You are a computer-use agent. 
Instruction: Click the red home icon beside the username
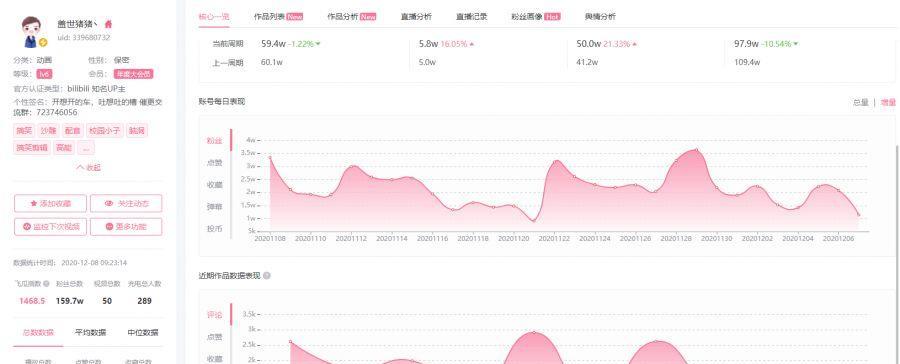pos(108,24)
